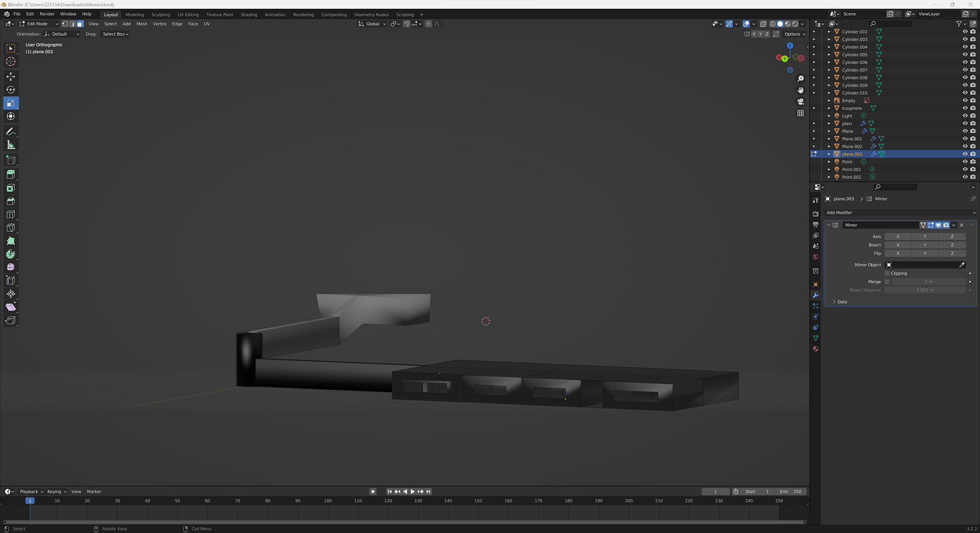Viewport: 980px width, 533px height.
Task: Enable the Clipping checkbox
Action: [888, 273]
